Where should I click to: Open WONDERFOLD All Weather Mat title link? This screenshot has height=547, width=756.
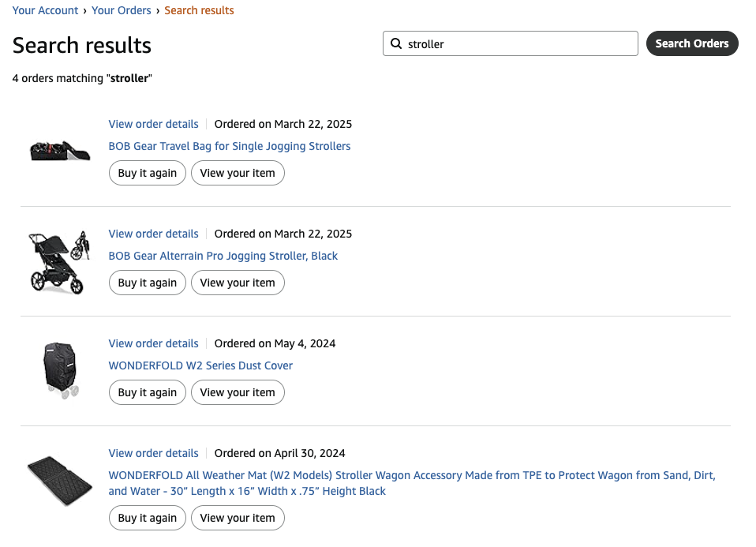click(412, 476)
